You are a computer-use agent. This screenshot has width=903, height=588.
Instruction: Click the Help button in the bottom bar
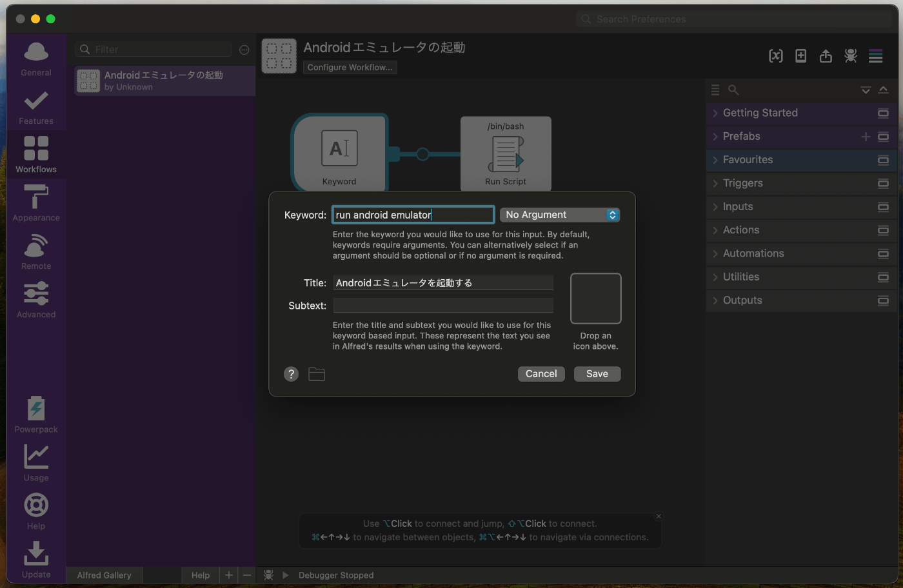click(x=201, y=575)
